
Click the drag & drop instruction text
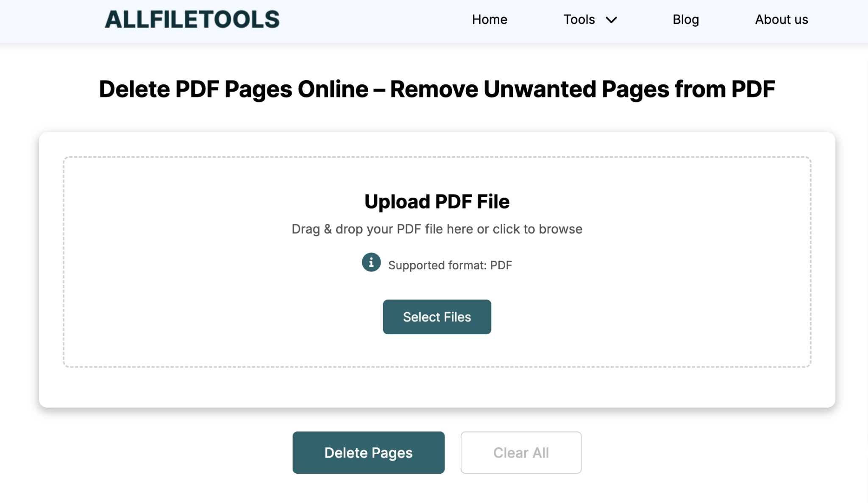[x=437, y=229]
